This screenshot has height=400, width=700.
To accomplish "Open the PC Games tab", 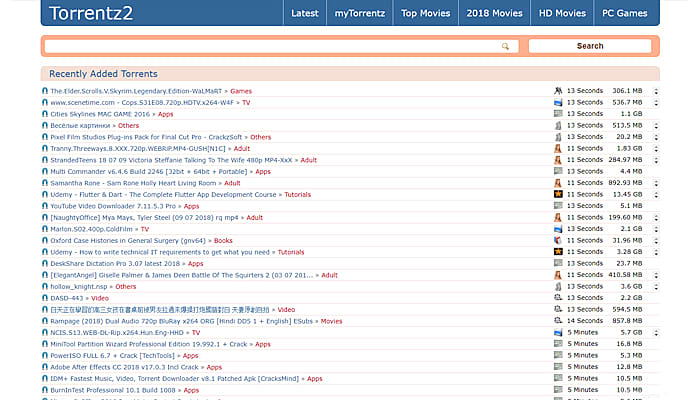I will coord(625,13).
